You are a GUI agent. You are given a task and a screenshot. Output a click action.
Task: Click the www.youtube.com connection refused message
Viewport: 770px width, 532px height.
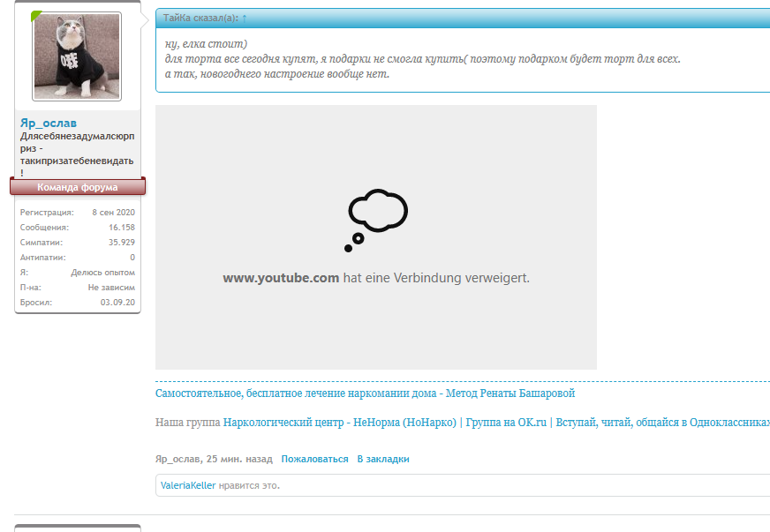click(376, 278)
